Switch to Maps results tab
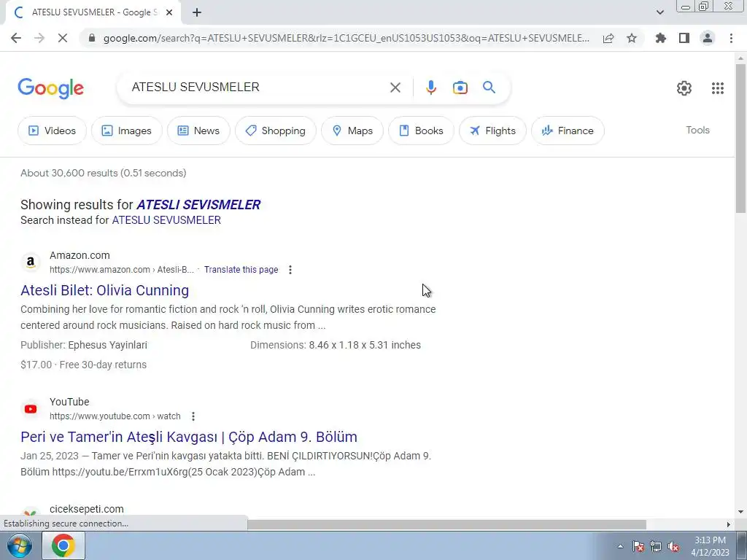The width and height of the screenshot is (747, 560). click(x=352, y=131)
